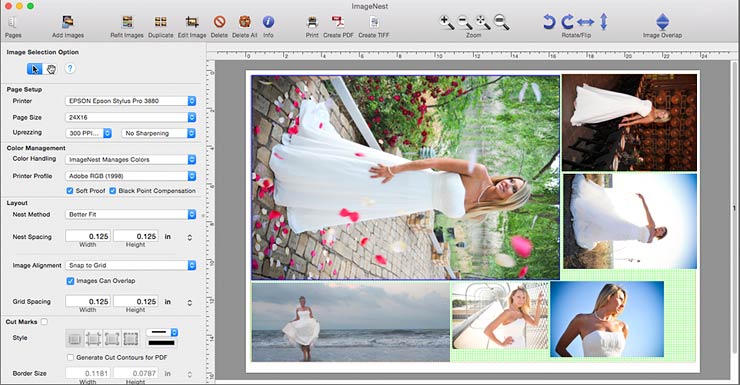Click the Nest Spacing Width field
740x385 pixels.
point(88,236)
